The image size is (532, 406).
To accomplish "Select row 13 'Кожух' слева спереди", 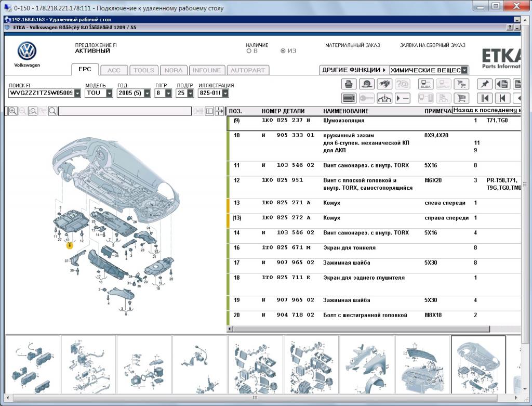I will click(x=374, y=206).
